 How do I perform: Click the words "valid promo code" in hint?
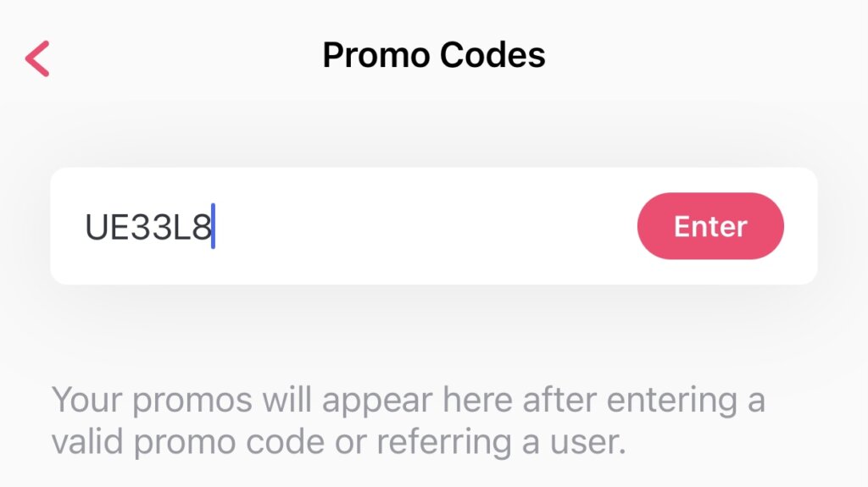187,442
